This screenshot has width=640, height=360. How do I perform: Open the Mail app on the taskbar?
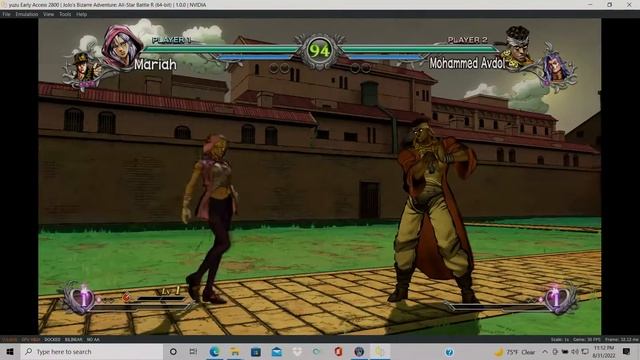tap(276, 351)
